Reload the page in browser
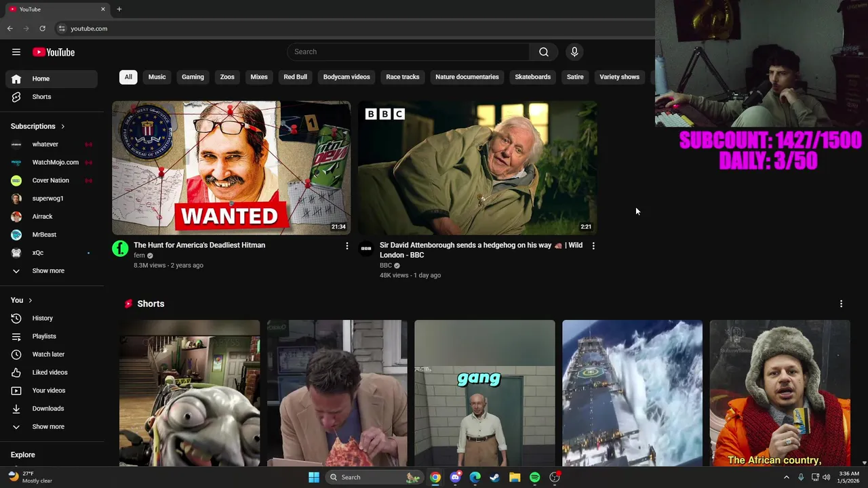This screenshot has width=868, height=488. pos(42,28)
